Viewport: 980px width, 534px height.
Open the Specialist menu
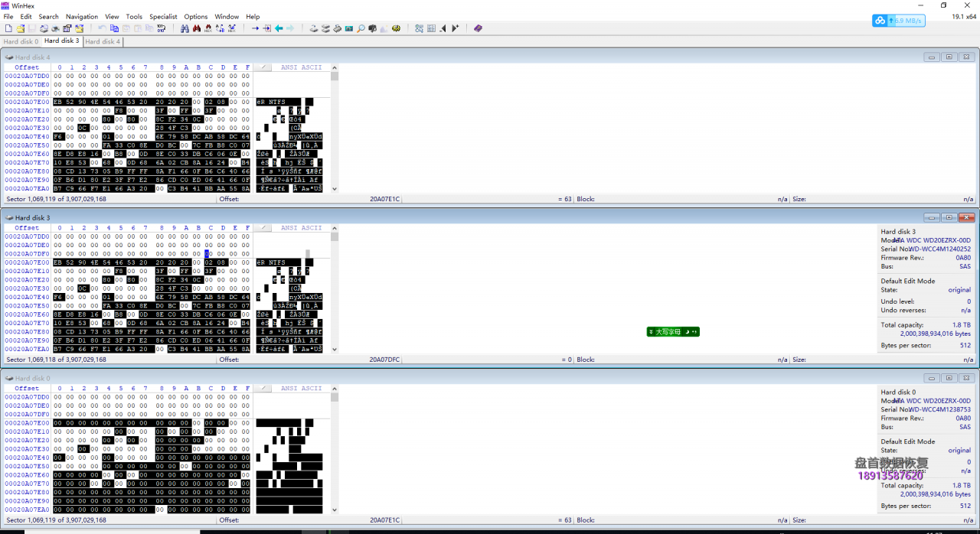(163, 16)
